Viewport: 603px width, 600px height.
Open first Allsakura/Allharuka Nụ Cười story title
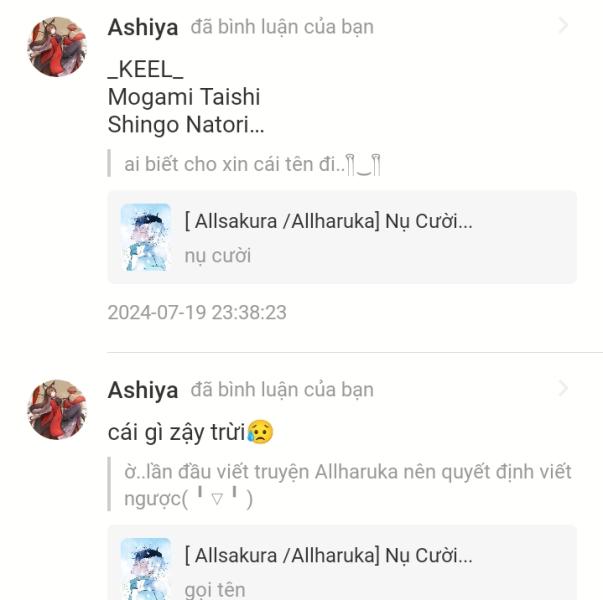coord(328,221)
